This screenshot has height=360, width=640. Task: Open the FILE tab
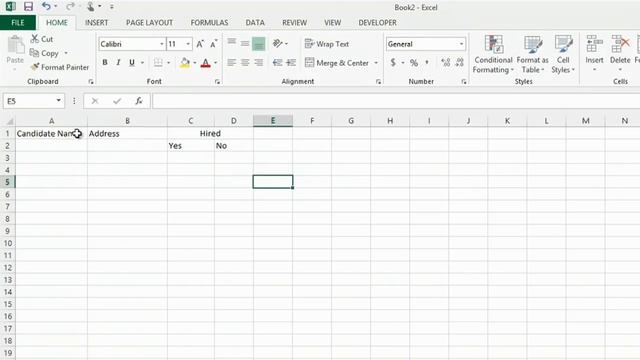click(18, 22)
